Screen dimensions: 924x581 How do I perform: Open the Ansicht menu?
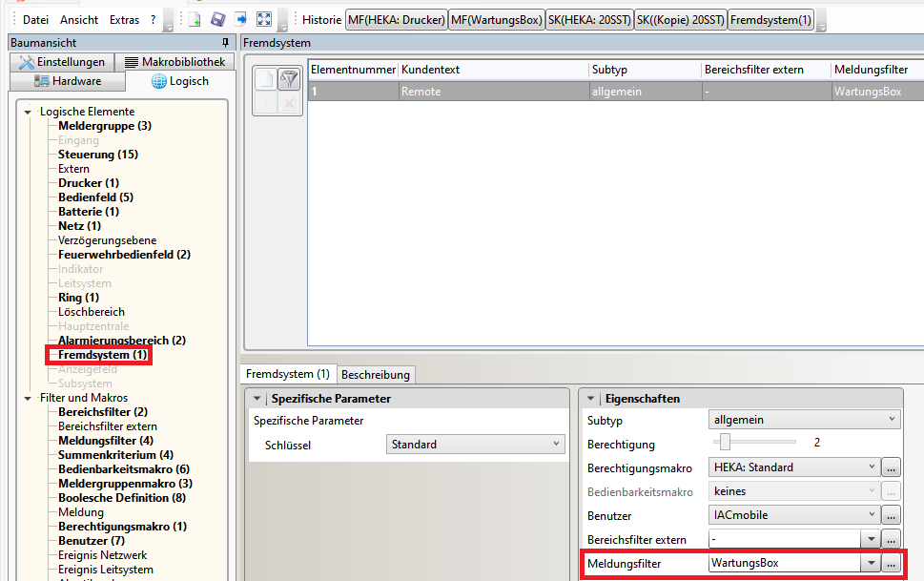pyautogui.click(x=79, y=19)
